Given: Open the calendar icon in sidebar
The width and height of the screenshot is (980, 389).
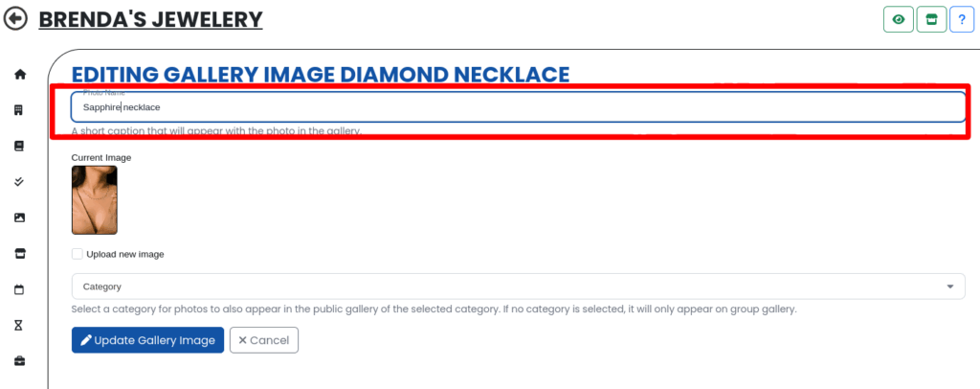Looking at the screenshot, I should [20, 289].
